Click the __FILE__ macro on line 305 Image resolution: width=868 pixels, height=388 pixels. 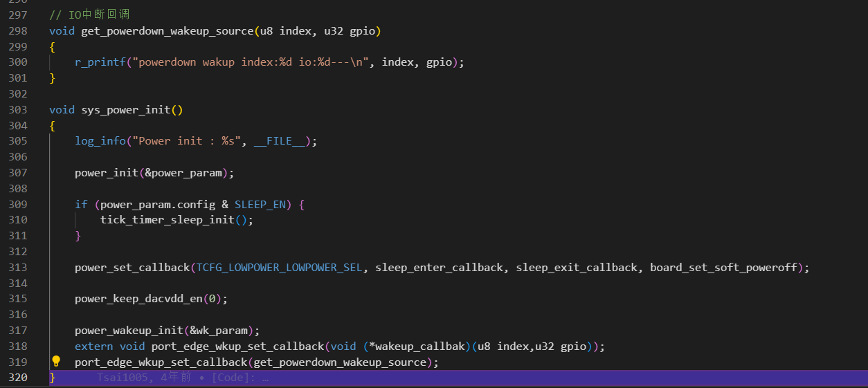click(279, 141)
